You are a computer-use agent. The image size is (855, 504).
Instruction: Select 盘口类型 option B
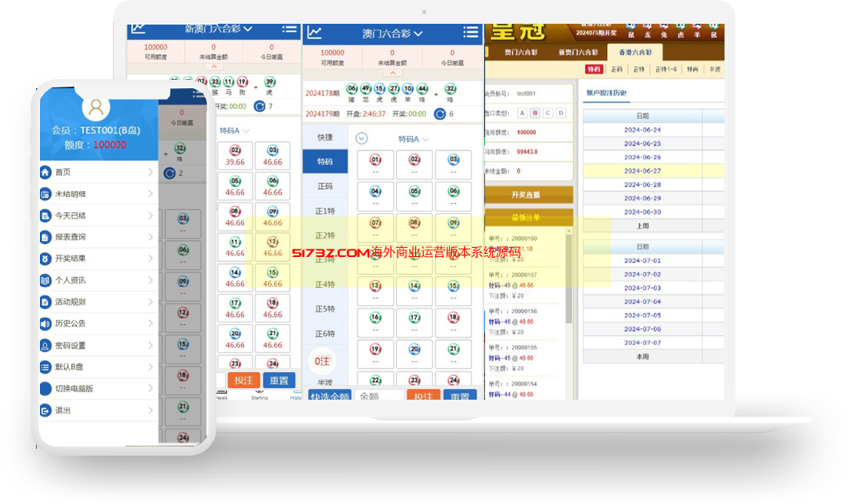535,113
